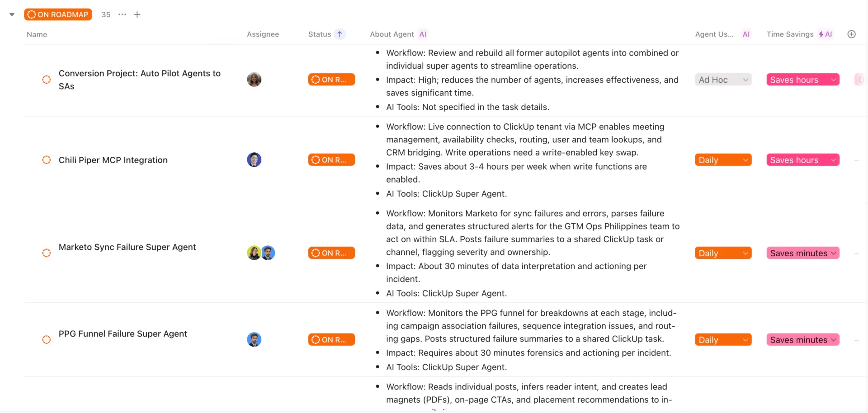
Task: Open the group options ellipsis menu
Action: [122, 14]
